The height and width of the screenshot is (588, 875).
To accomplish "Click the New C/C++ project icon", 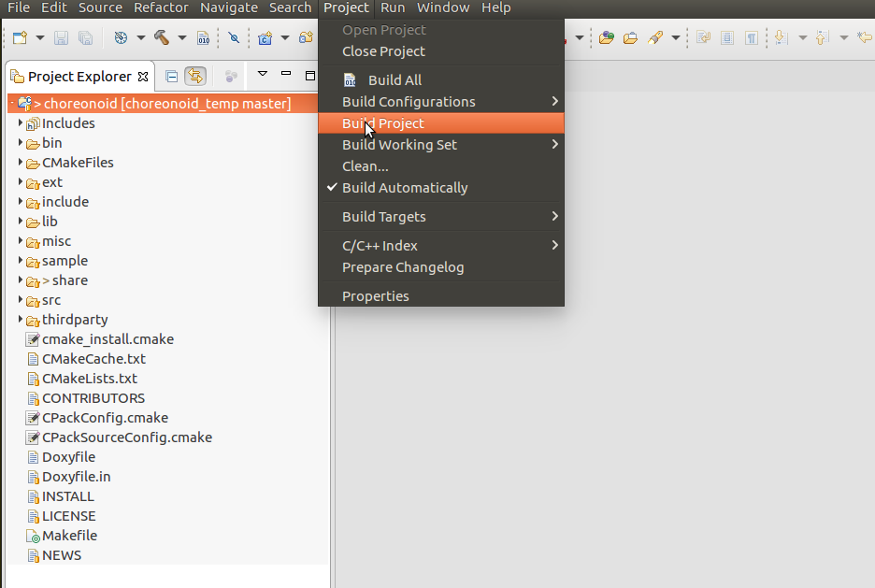I will click(x=265, y=38).
